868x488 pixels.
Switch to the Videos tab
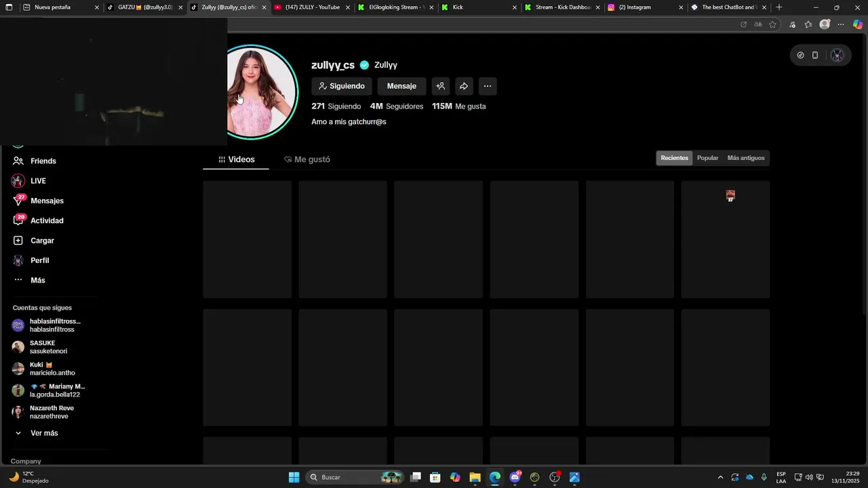pyautogui.click(x=236, y=159)
